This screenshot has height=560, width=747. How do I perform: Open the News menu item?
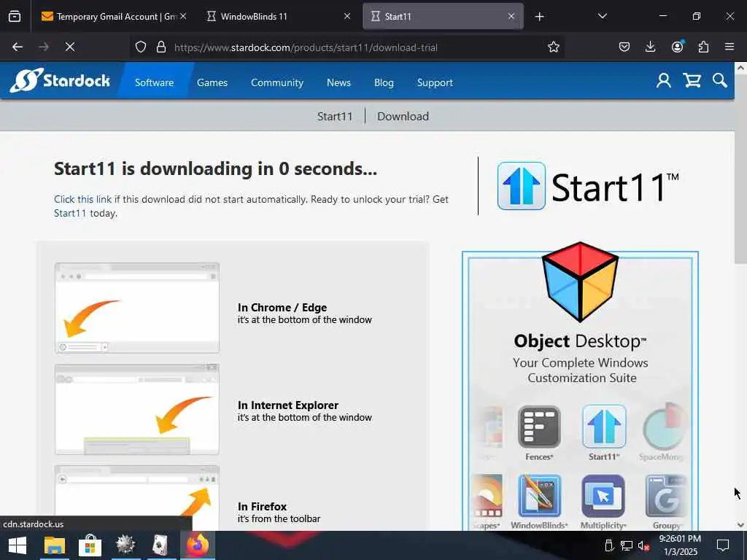(x=338, y=82)
